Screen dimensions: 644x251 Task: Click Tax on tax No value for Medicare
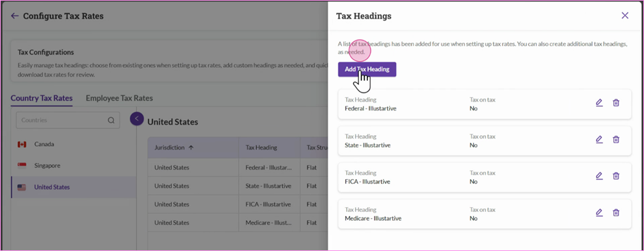coord(474,219)
